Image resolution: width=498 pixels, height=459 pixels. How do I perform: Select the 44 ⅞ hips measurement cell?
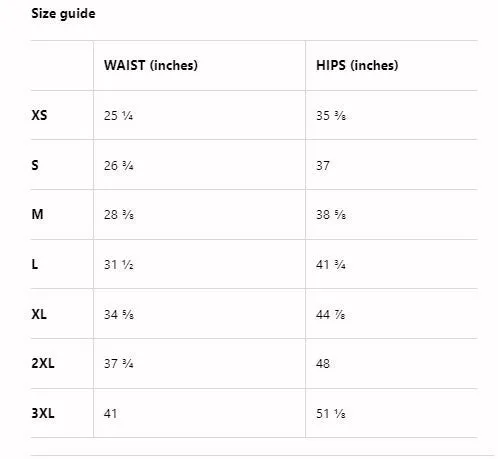click(331, 314)
